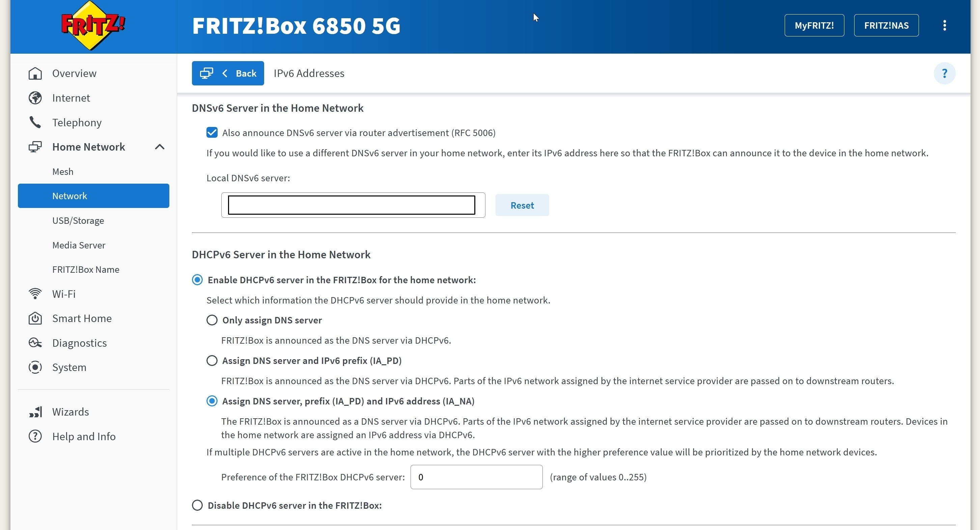Click the DHCPv6 preference value field
This screenshot has width=980, height=530.
point(476,477)
